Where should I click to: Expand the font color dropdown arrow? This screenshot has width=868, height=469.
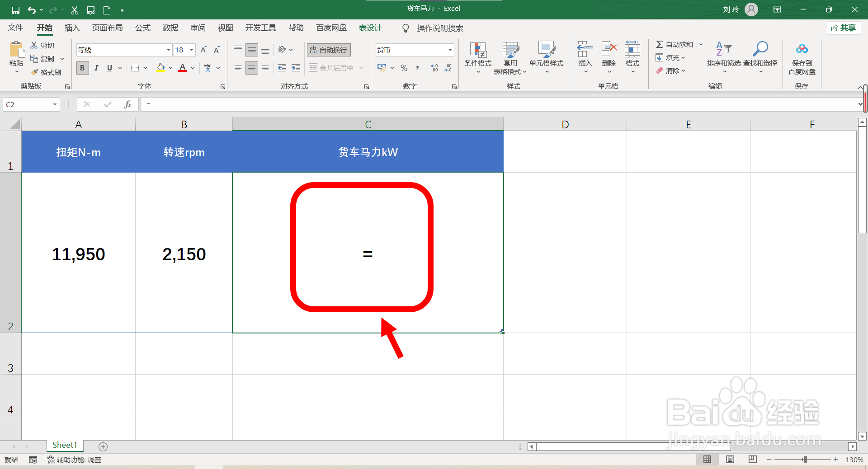(x=193, y=68)
